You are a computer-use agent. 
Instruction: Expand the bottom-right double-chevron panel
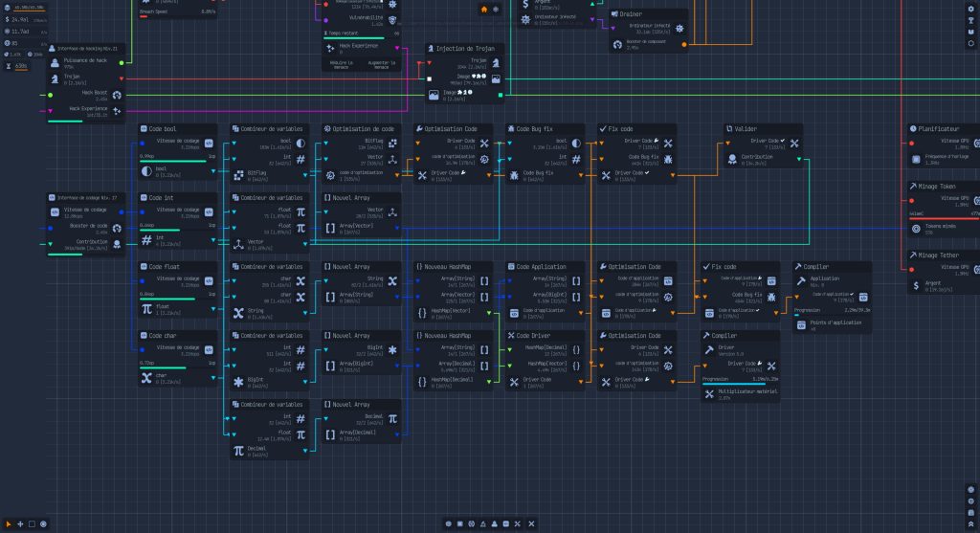pos(970,524)
